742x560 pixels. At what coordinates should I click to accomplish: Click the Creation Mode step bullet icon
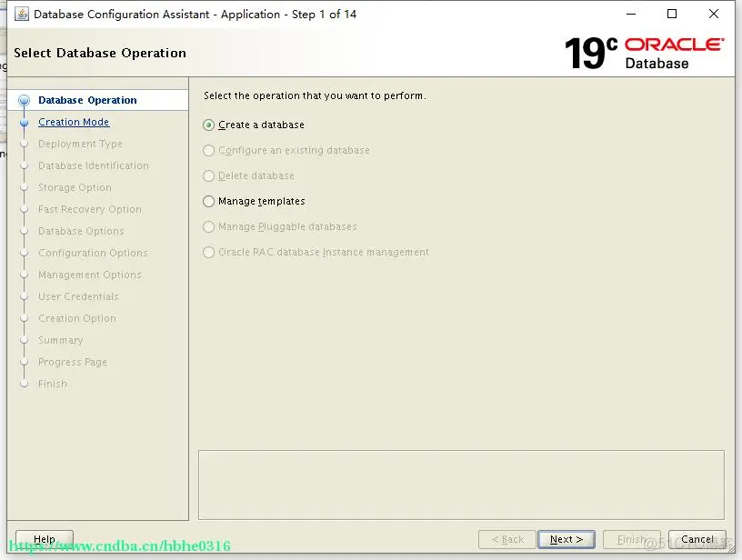click(x=25, y=122)
